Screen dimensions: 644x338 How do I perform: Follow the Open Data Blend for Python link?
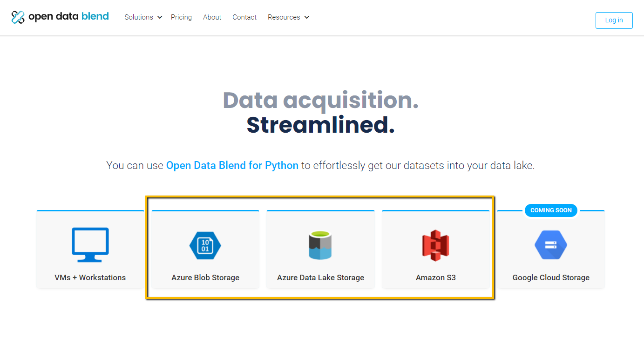click(x=232, y=165)
